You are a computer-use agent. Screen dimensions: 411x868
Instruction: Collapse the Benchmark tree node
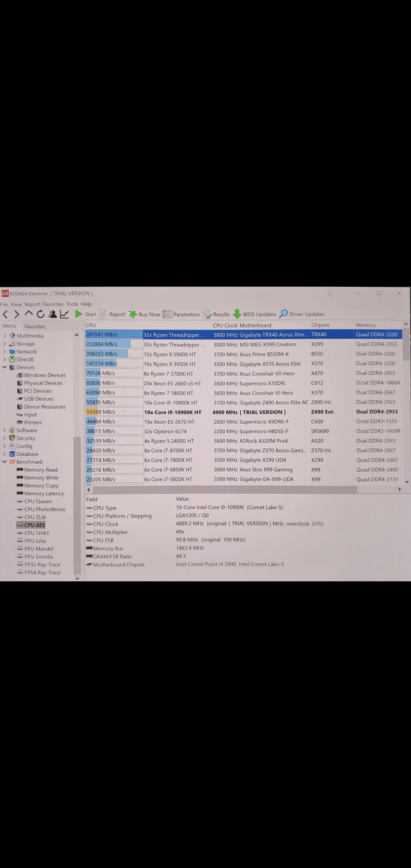4,462
